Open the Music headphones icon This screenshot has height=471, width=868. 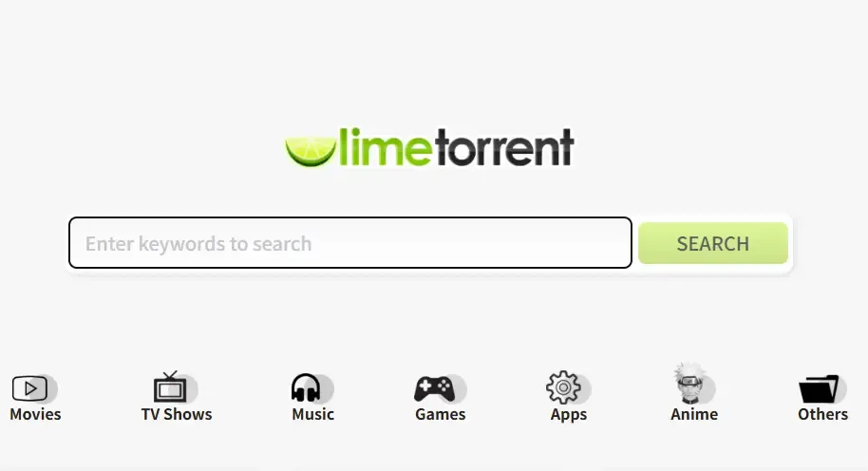pos(306,387)
